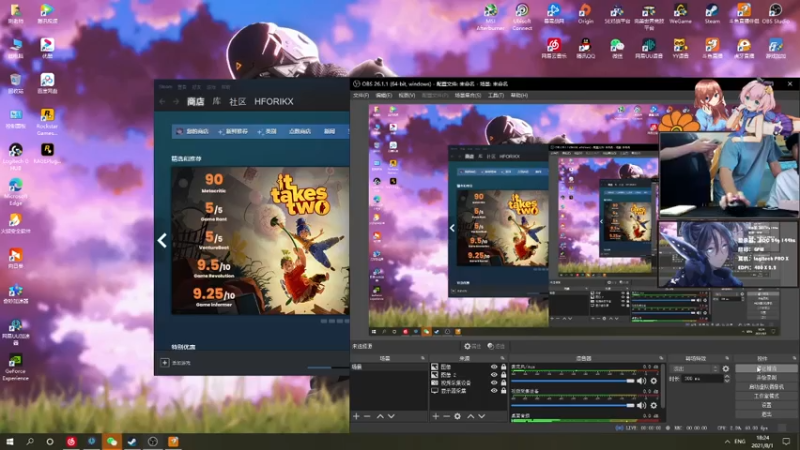The image size is (800, 450).
Task: Open the GeForce Experience desktop shortcut
Action: [x=15, y=367]
